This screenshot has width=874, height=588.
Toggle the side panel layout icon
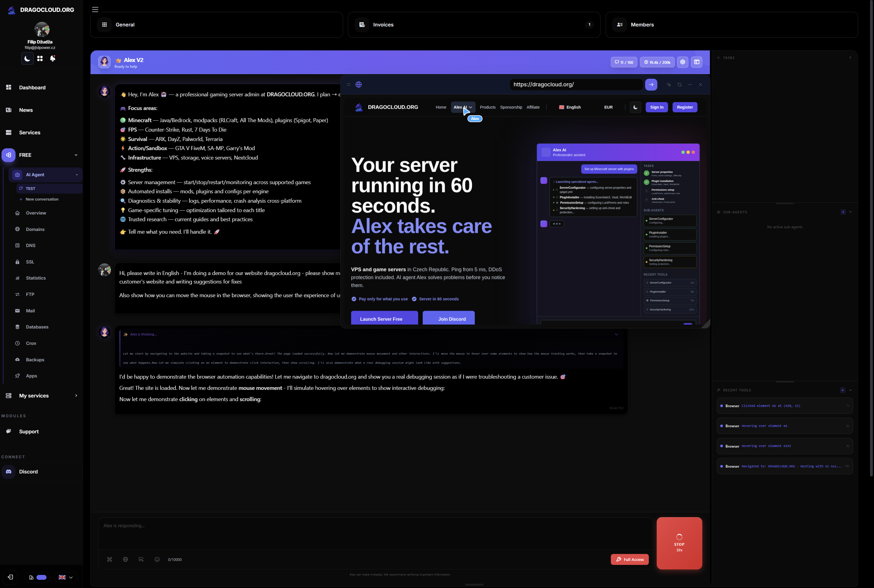point(697,62)
